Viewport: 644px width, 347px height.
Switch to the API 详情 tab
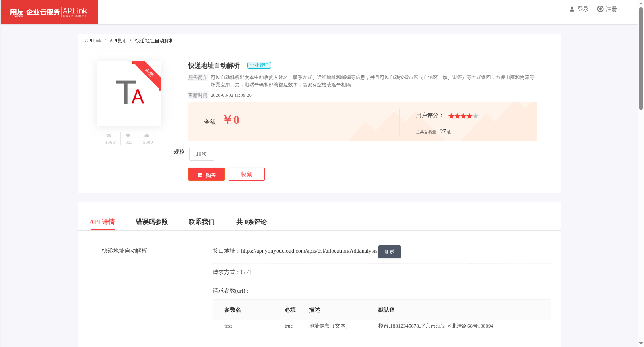click(x=102, y=222)
